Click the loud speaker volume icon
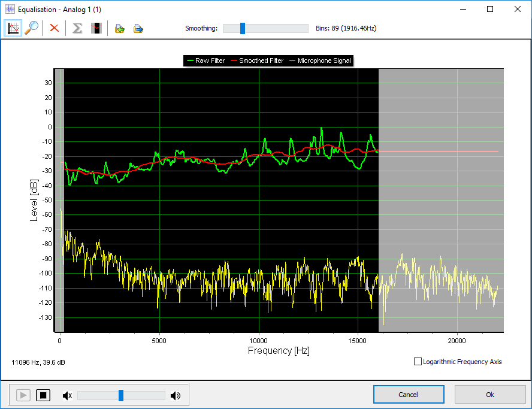This screenshot has width=532, height=409. [x=176, y=395]
